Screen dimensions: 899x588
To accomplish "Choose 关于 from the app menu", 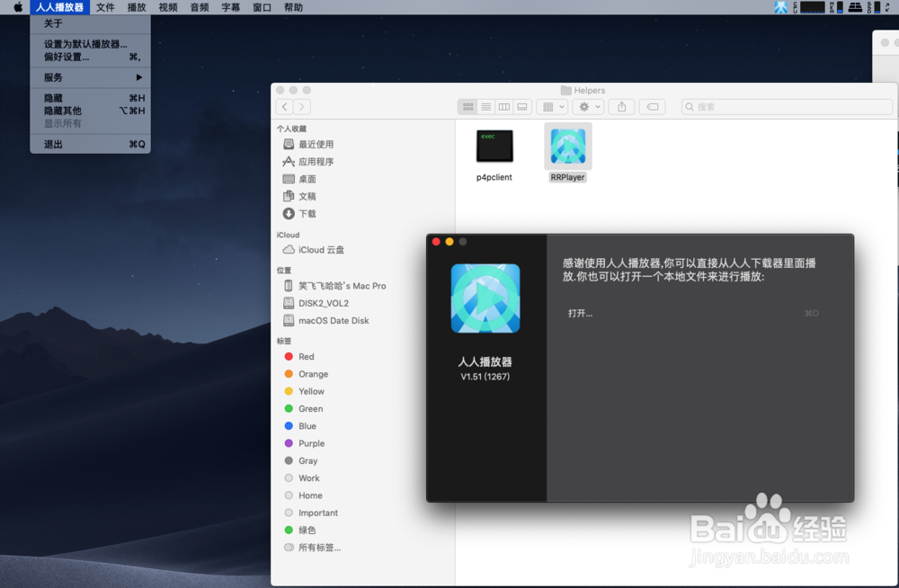I will click(x=91, y=23).
